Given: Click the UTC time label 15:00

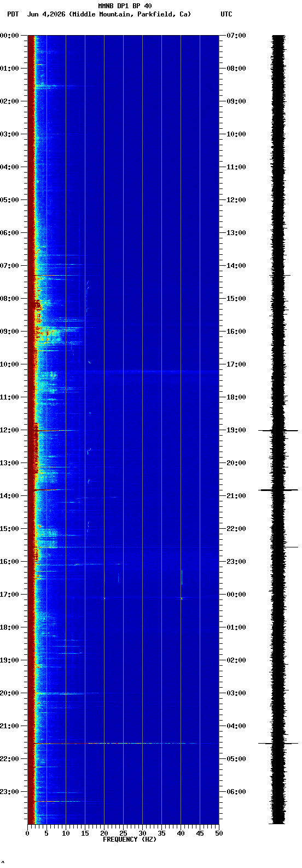Looking at the screenshot, I should tap(236, 299).
